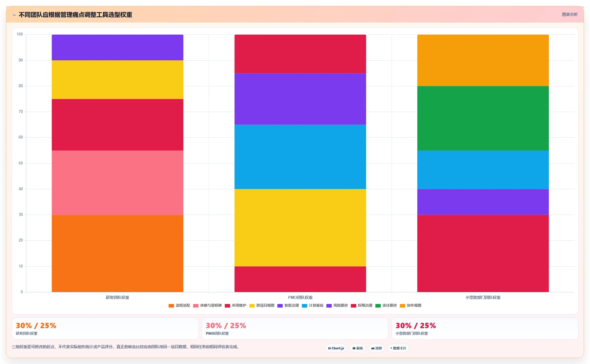The height and width of the screenshot is (364, 590).
Task: Hide the 计划基线 series via legend
Action: point(312,305)
